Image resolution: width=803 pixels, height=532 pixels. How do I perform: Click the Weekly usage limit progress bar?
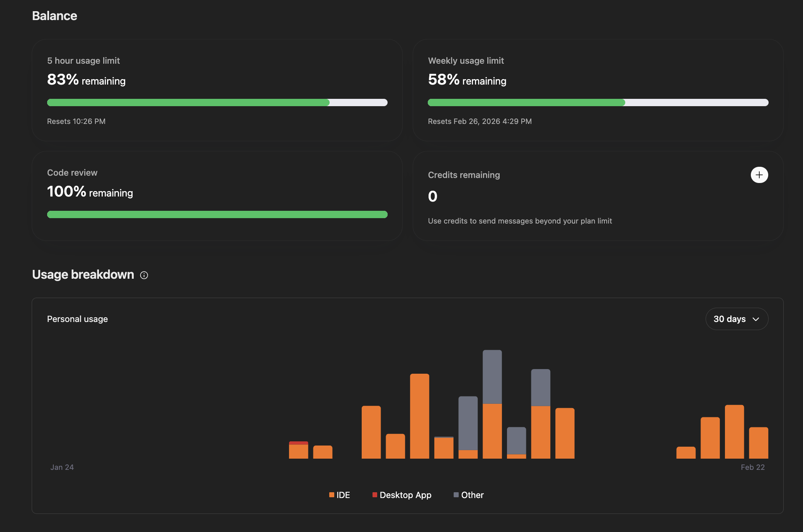598,103
